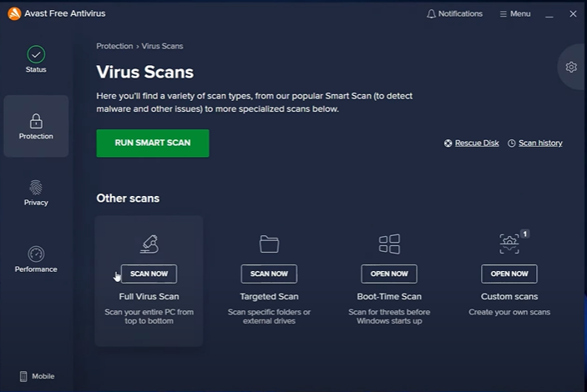Image resolution: width=587 pixels, height=392 pixels.
Task: Open the hamburger Menu
Action: point(515,14)
